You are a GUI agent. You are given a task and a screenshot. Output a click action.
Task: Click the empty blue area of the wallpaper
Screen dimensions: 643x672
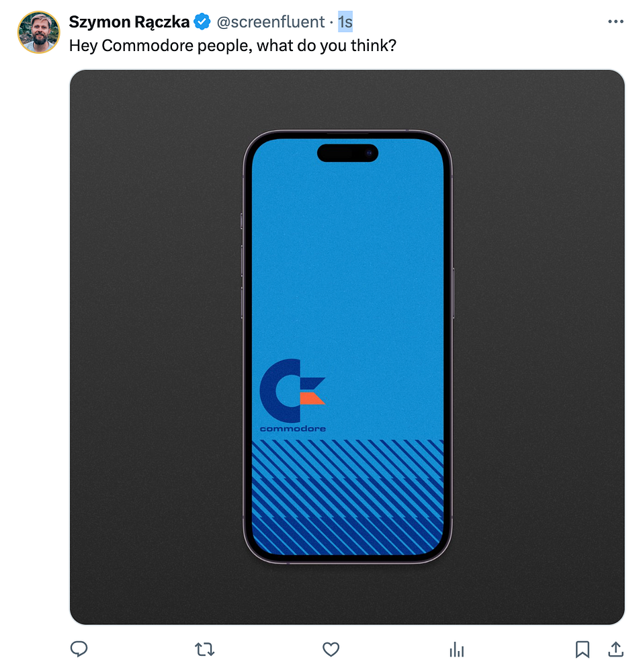click(x=347, y=257)
